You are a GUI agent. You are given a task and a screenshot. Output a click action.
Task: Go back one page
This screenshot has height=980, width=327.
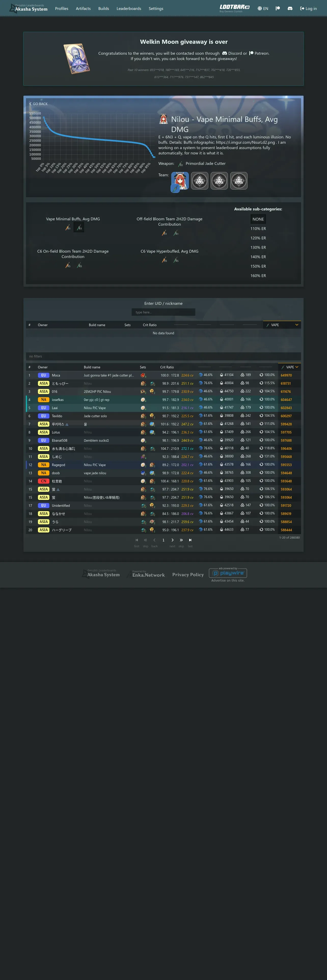click(x=154, y=540)
